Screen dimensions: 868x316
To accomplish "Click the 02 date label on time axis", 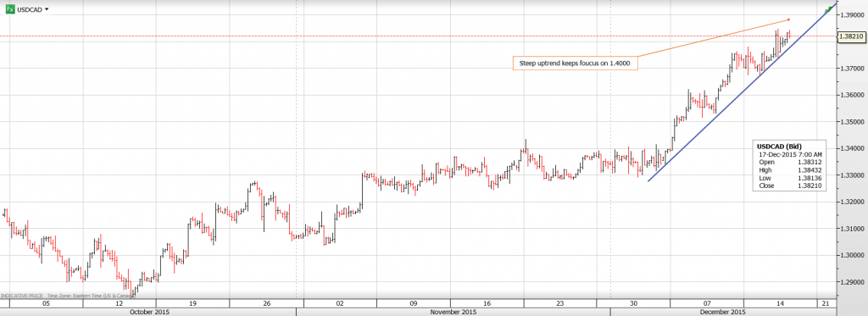I will (340, 303).
